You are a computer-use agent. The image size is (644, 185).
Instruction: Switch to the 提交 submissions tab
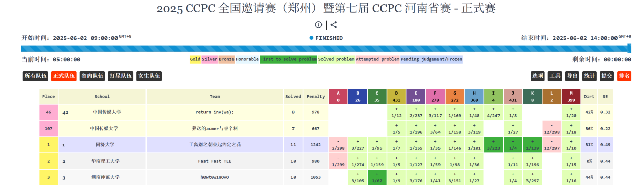pos(607,76)
